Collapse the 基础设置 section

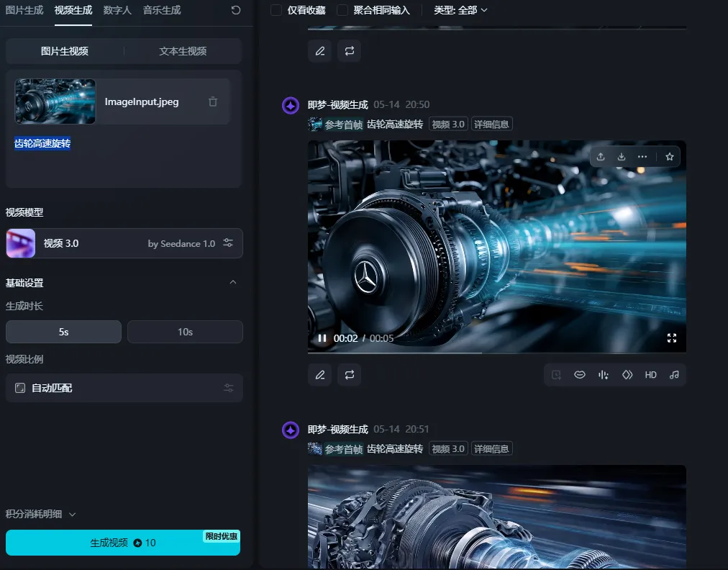pos(232,283)
